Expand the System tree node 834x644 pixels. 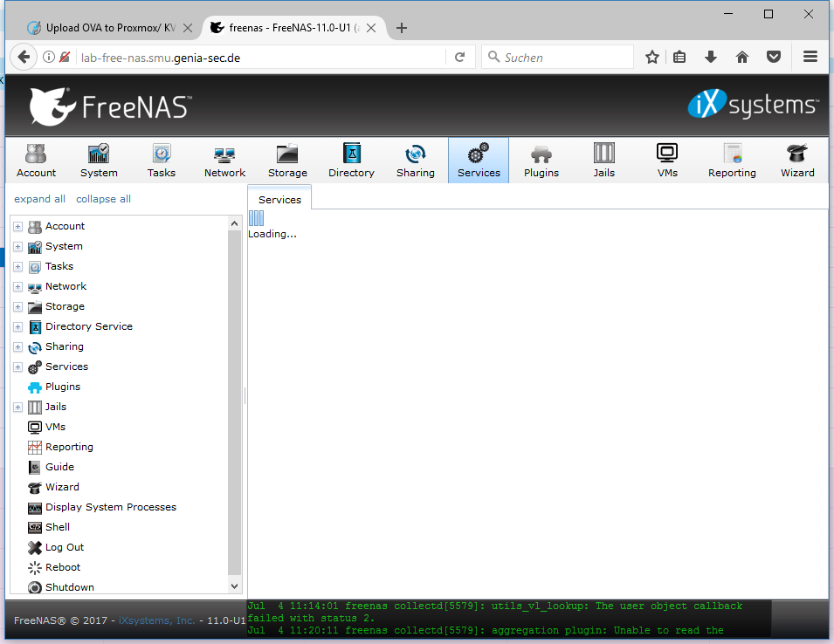[17, 247]
